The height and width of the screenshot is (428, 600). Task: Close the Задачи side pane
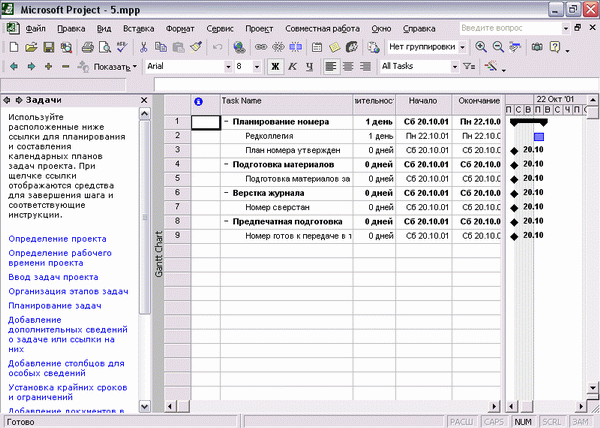tap(144, 100)
